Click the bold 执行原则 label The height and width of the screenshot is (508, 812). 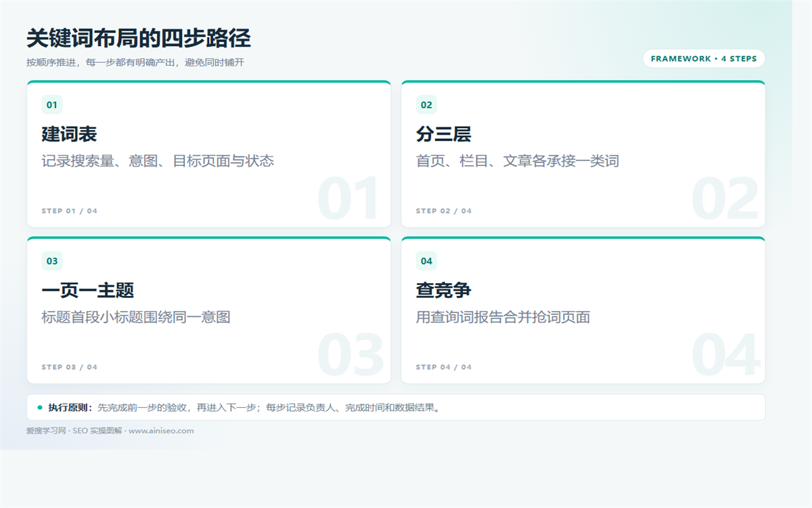point(70,408)
